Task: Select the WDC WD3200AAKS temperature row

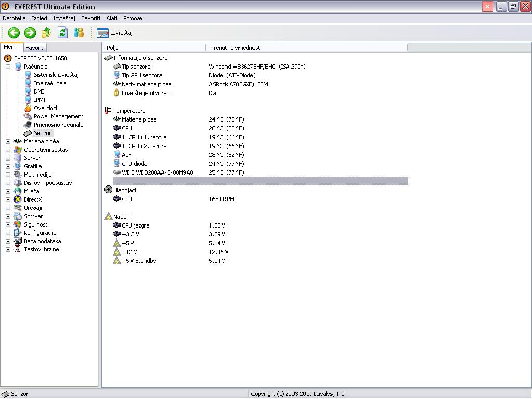Action: point(157,172)
